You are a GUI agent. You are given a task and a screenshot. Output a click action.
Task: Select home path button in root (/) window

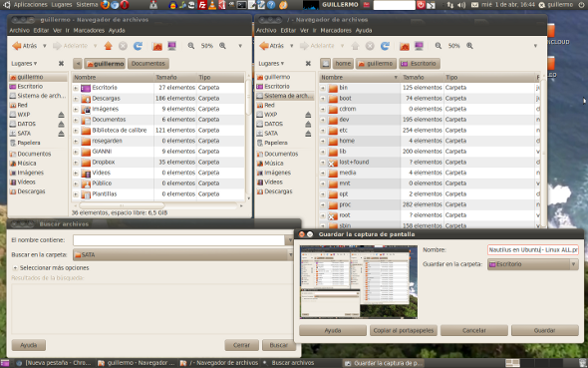pyautogui.click(x=343, y=64)
